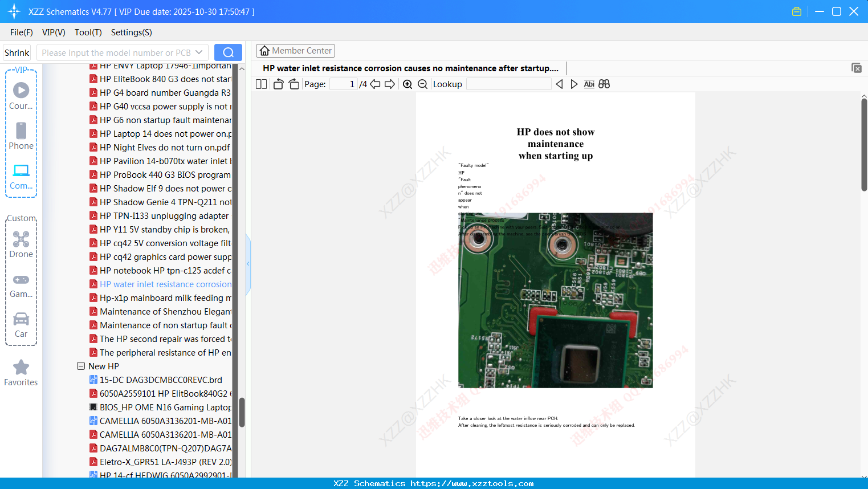Open Member Center home button
The height and width of the screenshot is (489, 868).
click(295, 51)
